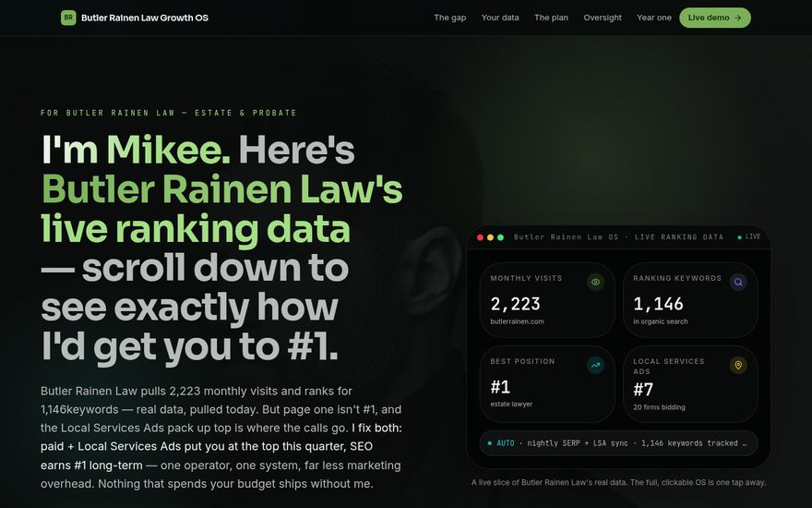Click the map pin icon on Local Services Ads
812x508 pixels.
(x=738, y=365)
